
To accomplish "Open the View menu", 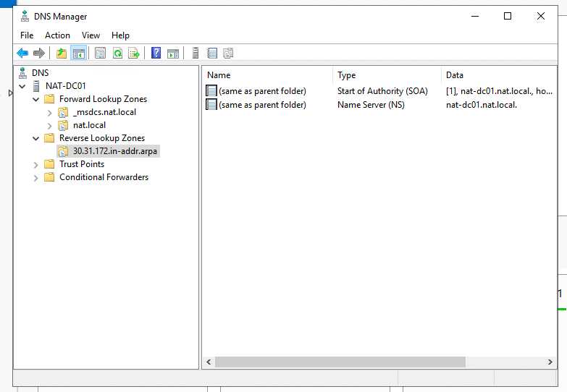I will click(x=91, y=35).
